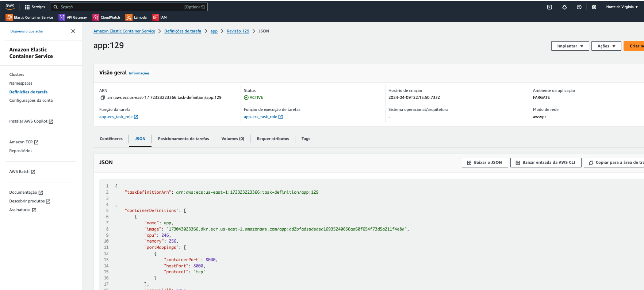Open Instalar AWS Copilot external link
Image resolution: width=644 pixels, height=290 pixels.
31,121
